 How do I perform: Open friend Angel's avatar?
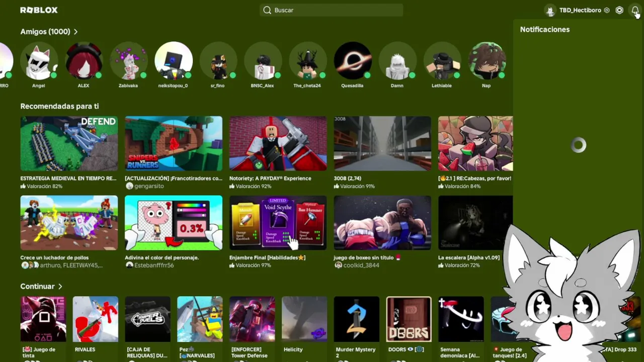pyautogui.click(x=39, y=61)
